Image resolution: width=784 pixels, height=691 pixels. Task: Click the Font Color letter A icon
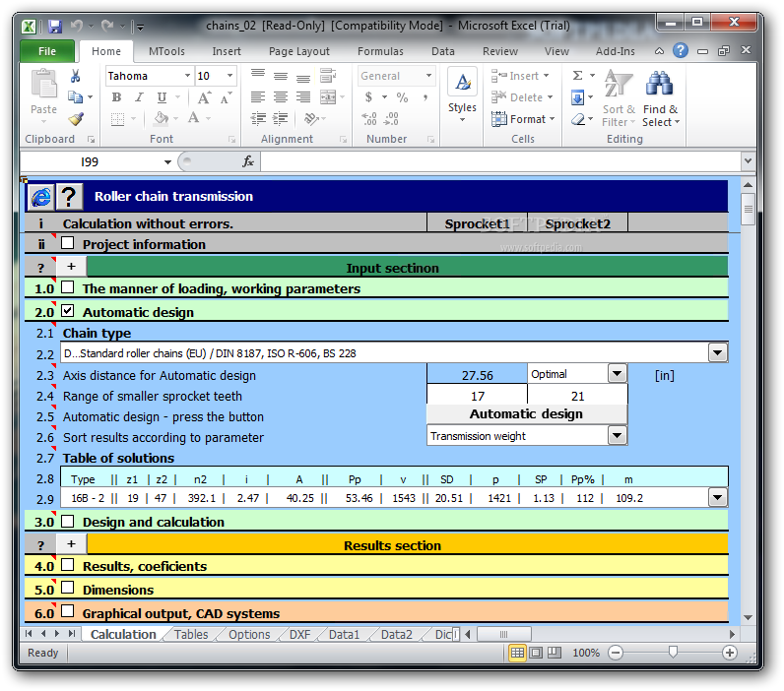pyautogui.click(x=193, y=118)
